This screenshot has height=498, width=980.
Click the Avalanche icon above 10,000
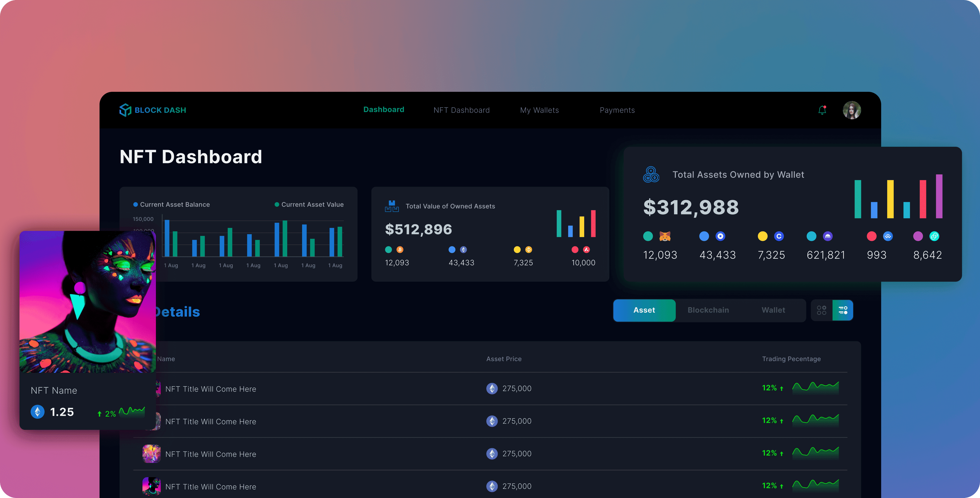[x=586, y=250]
